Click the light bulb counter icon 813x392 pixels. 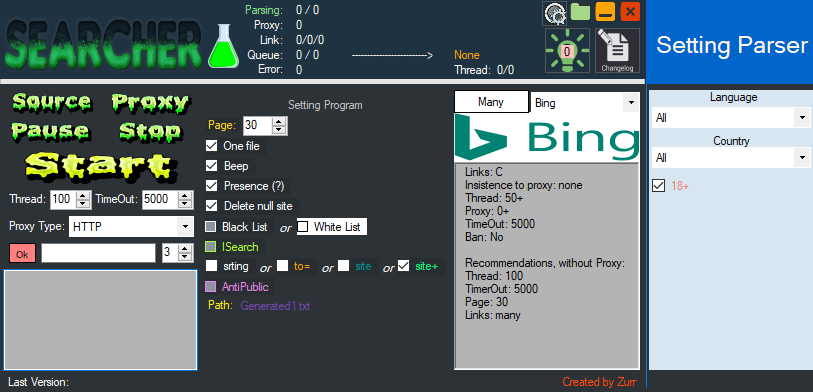567,51
